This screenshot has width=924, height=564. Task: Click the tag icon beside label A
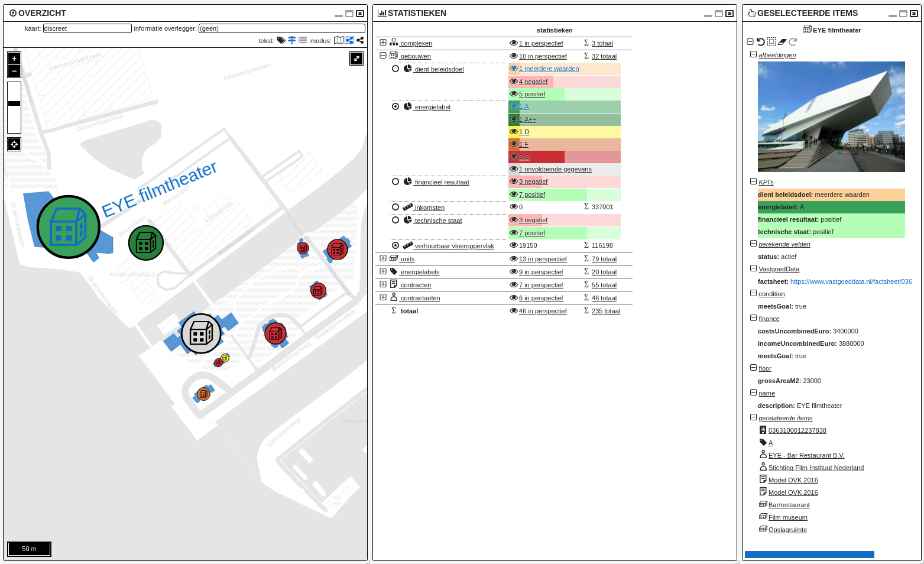point(763,442)
